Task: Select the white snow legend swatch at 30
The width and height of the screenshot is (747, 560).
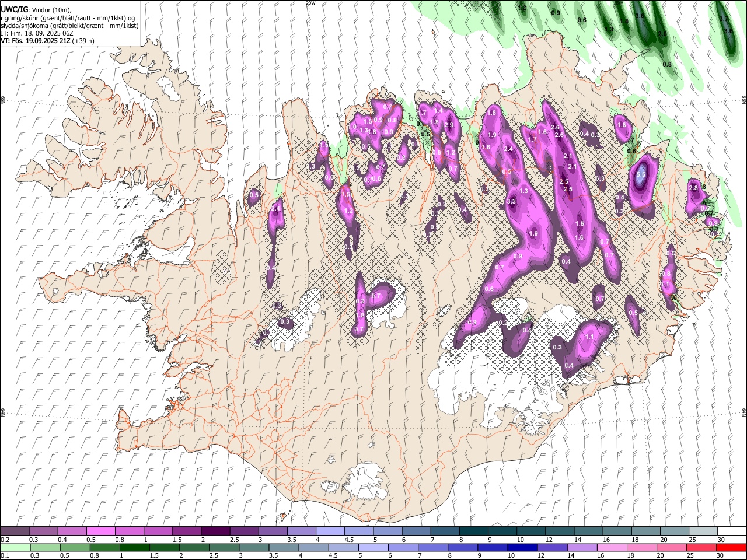Action: [x=731, y=531]
